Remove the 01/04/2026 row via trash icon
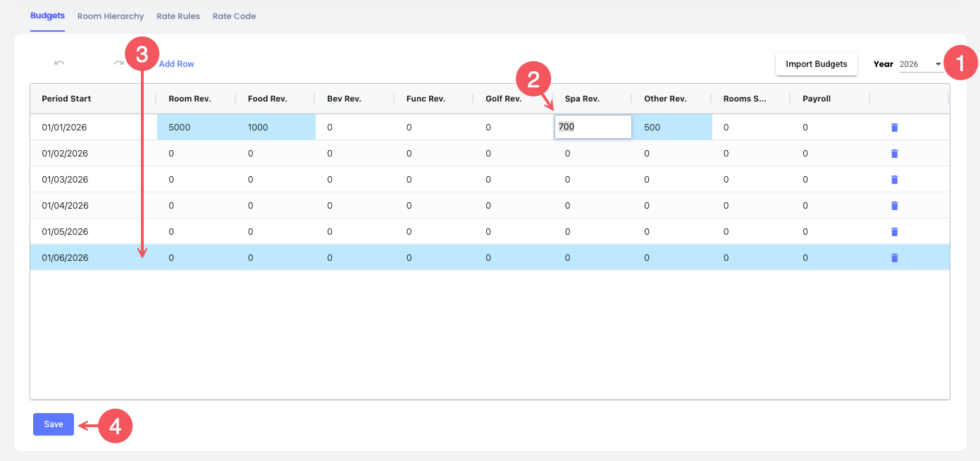This screenshot has width=980, height=461. point(894,206)
